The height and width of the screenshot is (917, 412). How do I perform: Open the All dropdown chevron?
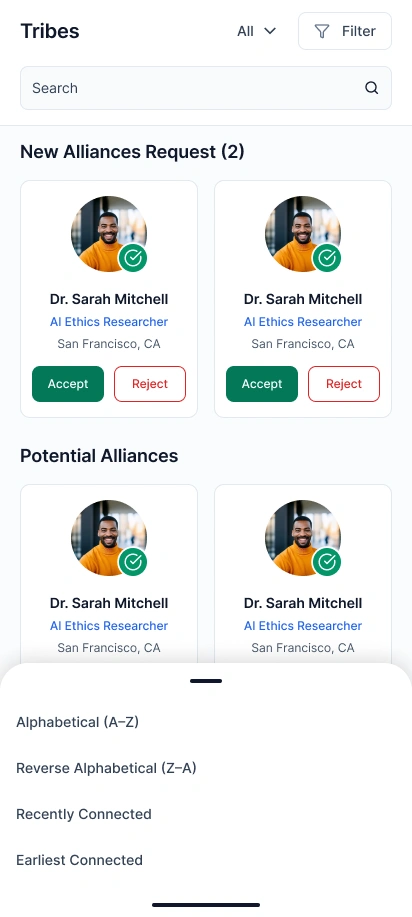click(x=270, y=31)
